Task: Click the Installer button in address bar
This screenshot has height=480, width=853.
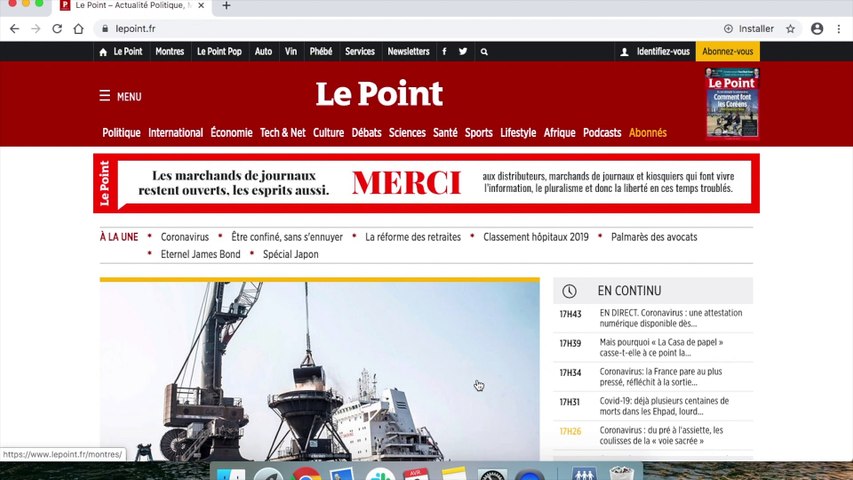Action: point(749,29)
